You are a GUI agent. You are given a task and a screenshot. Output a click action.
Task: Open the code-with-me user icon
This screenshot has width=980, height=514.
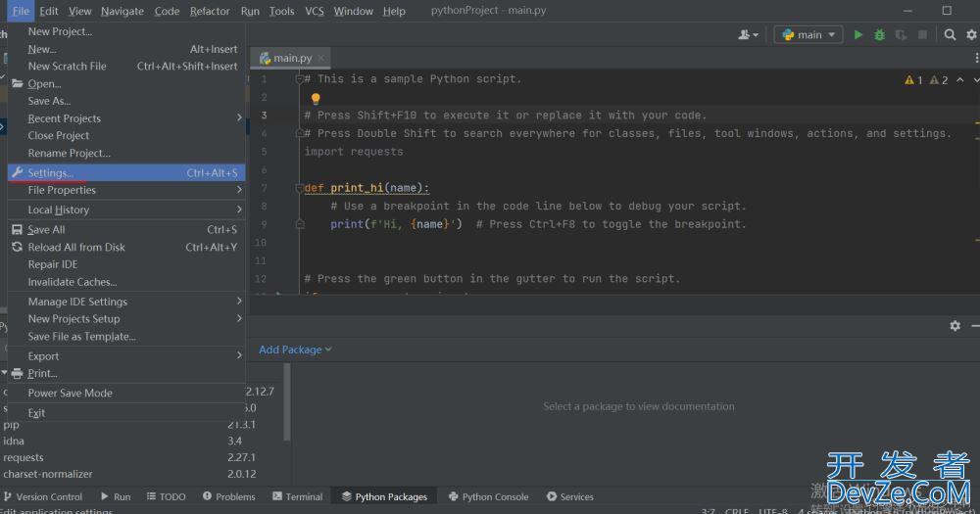pos(748,35)
